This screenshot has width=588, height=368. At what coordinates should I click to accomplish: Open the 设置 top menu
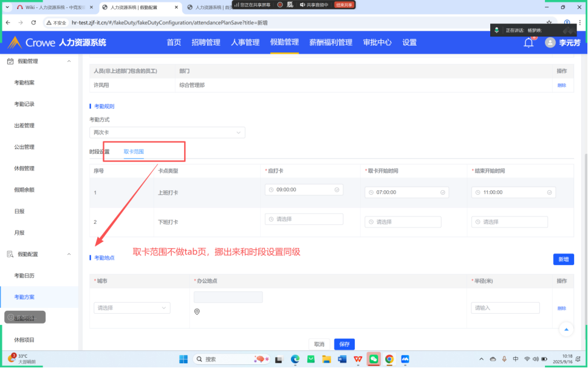click(409, 43)
